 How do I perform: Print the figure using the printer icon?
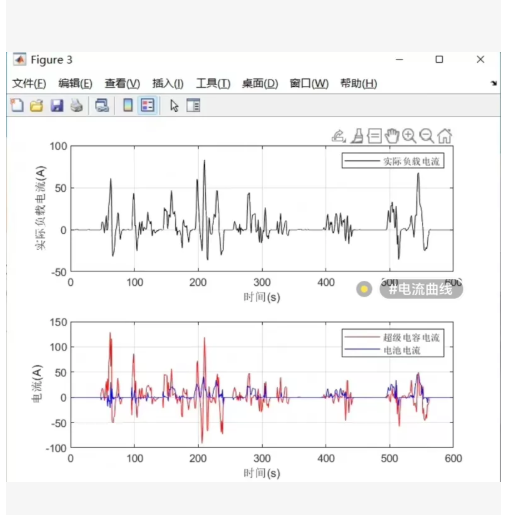(x=77, y=106)
